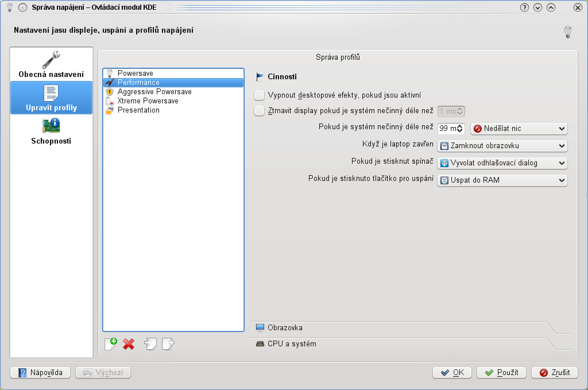Open the Obecná nastavení section
This screenshot has height=390, width=588.
point(51,64)
